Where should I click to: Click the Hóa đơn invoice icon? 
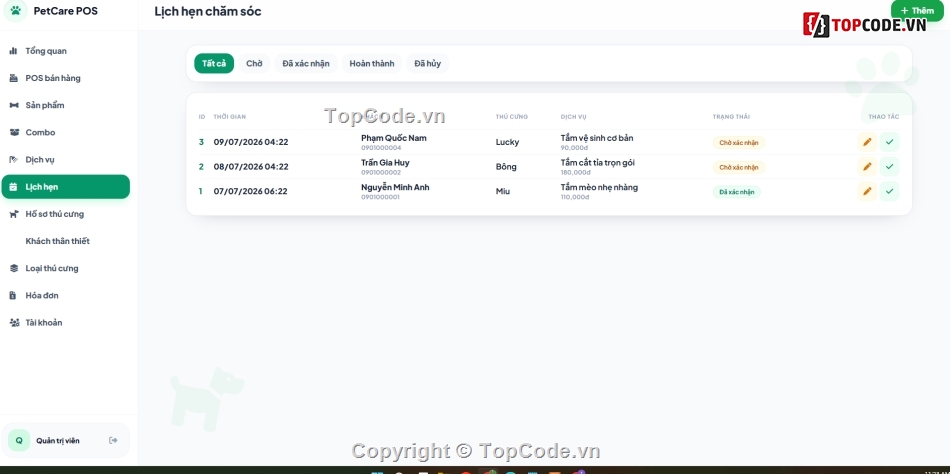pos(13,295)
